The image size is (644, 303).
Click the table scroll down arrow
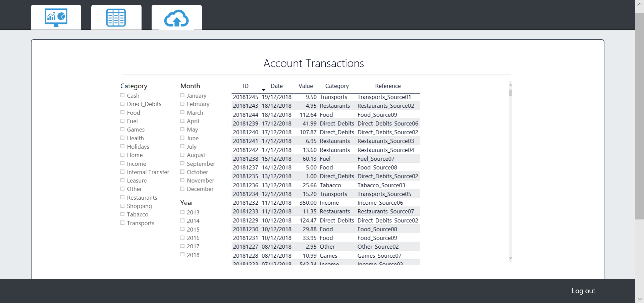click(x=511, y=258)
